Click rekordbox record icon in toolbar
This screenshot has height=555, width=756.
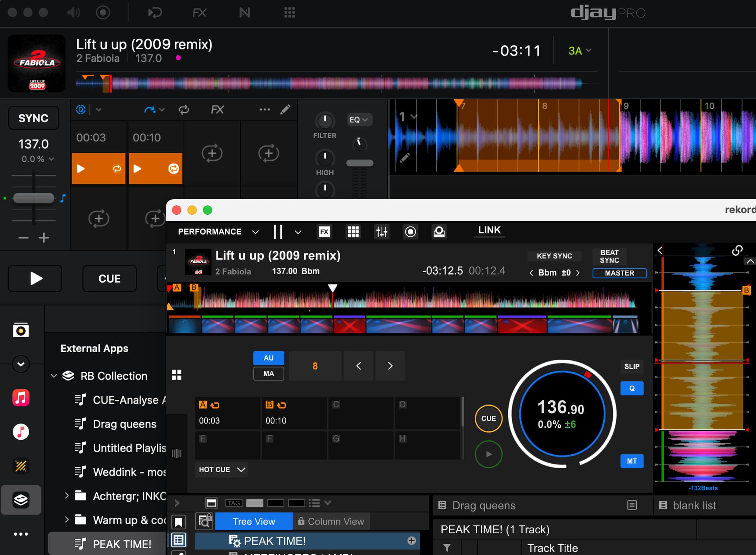point(410,232)
